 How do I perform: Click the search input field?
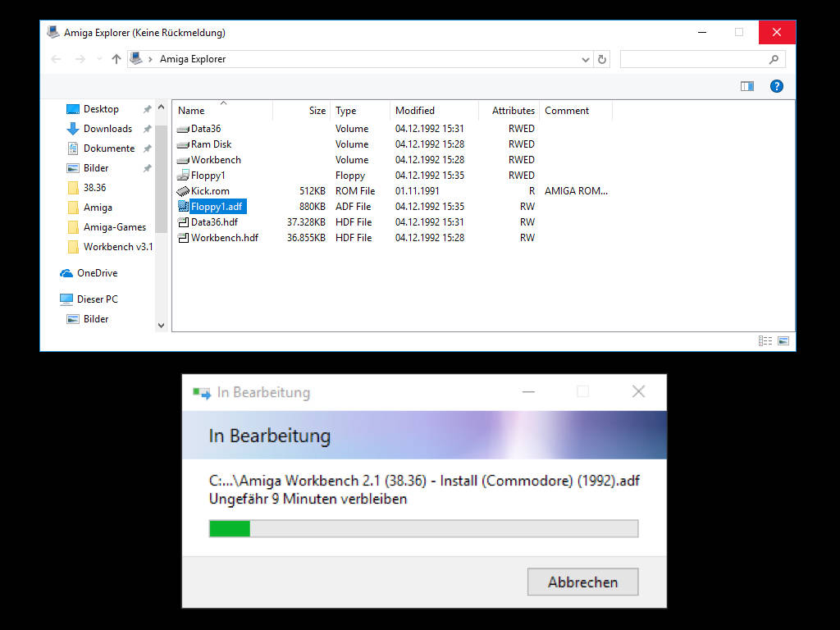693,59
